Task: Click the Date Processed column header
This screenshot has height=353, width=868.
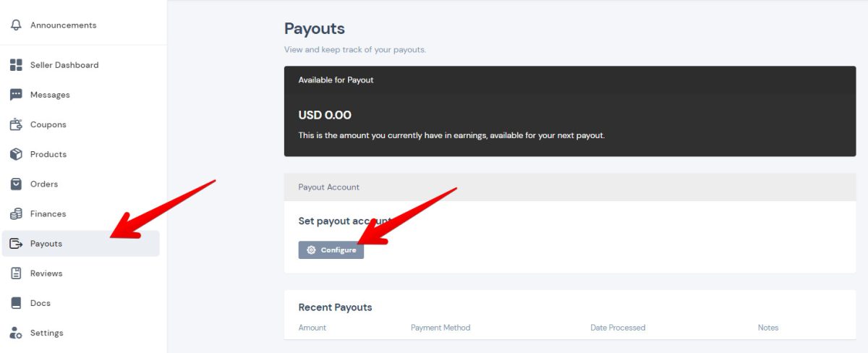Action: (x=618, y=328)
